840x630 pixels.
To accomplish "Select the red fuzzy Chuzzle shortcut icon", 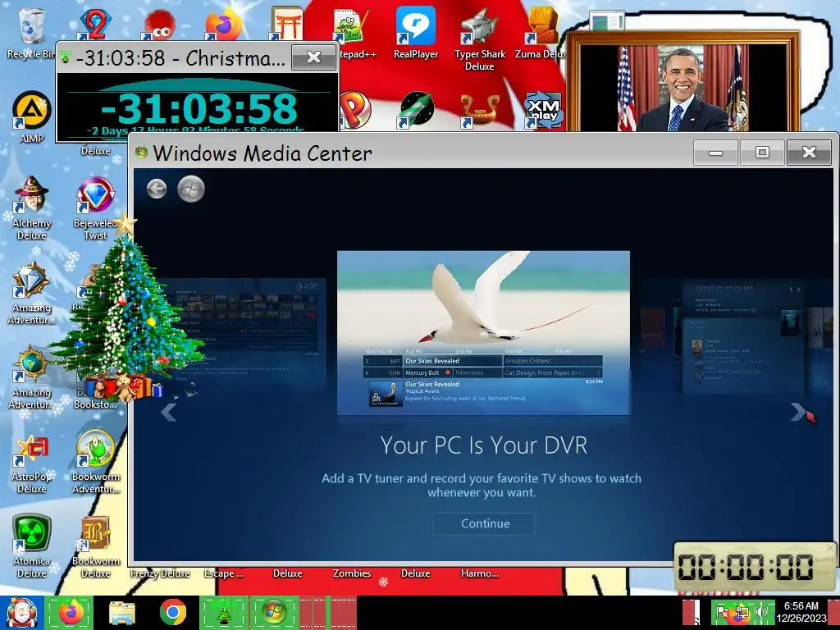I will click(159, 25).
